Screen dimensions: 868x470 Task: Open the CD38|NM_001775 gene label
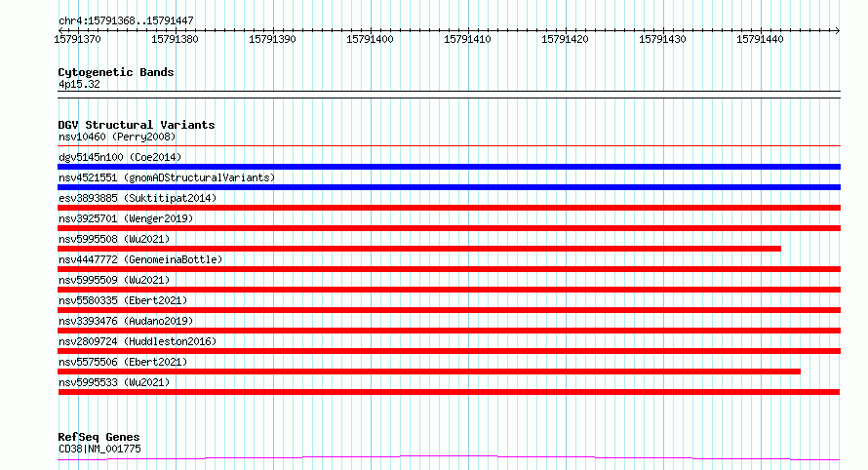99,449
